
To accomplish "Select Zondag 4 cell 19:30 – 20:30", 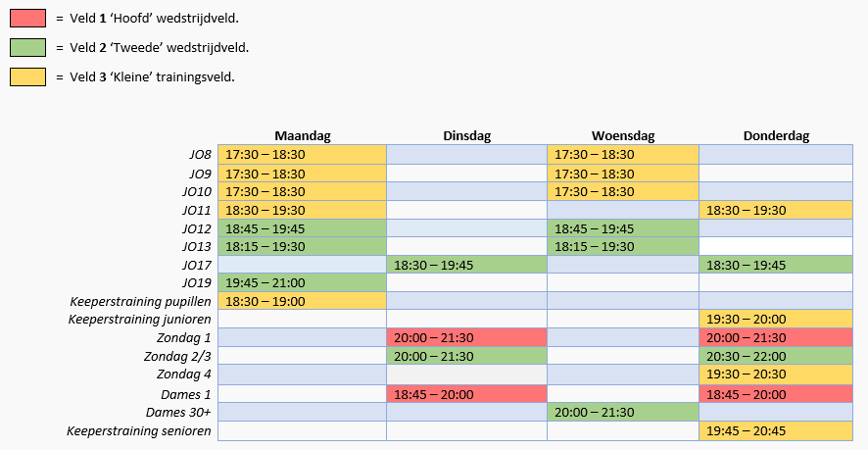I will [x=776, y=375].
